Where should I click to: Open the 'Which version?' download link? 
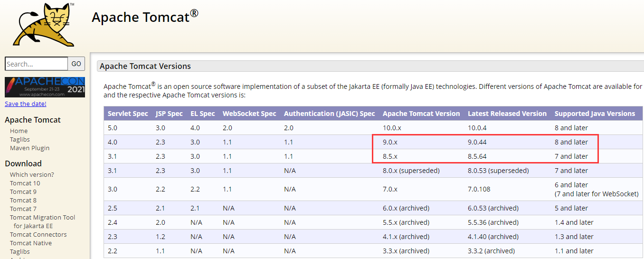(x=32, y=174)
